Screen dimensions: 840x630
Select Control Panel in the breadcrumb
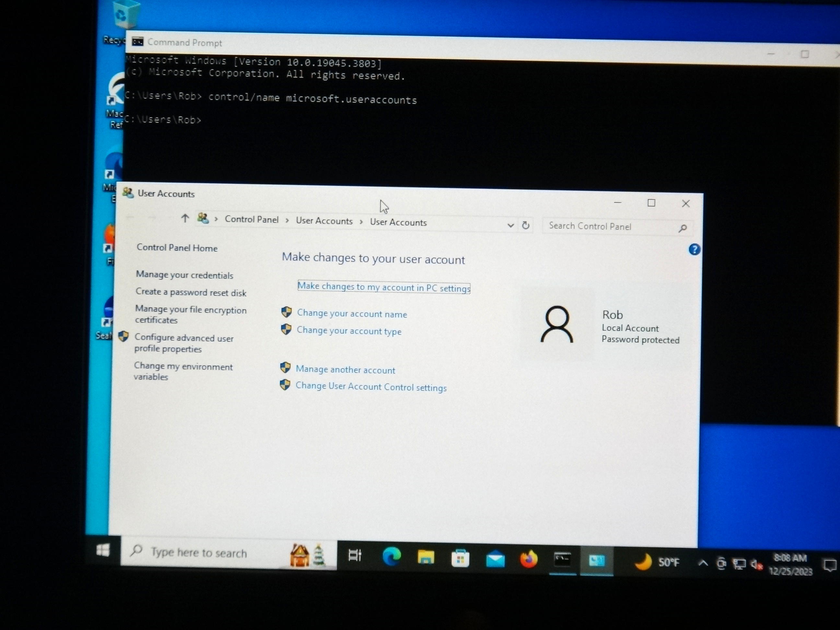[251, 219]
